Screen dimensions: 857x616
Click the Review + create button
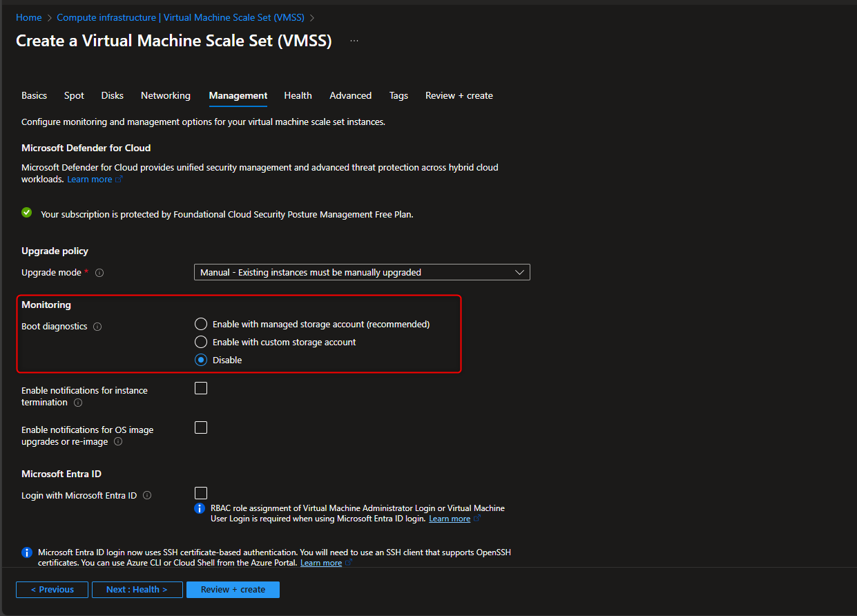233,589
